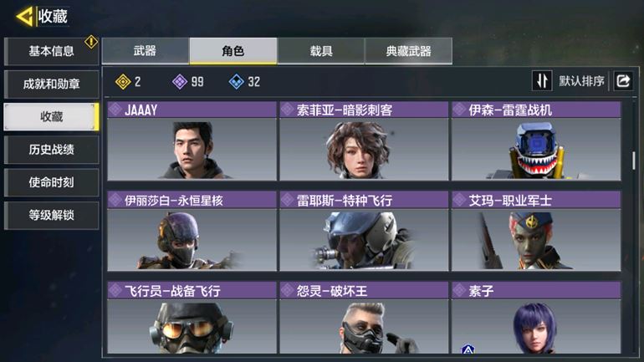
Task: Open the 等级解锁 section
Action: click(51, 215)
